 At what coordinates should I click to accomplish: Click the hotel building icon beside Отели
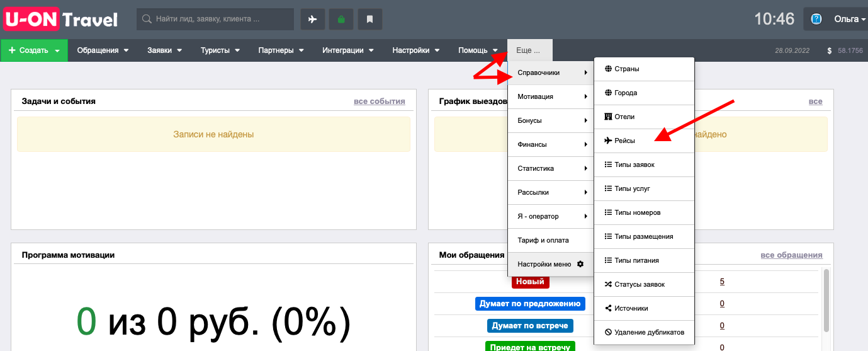click(x=608, y=117)
